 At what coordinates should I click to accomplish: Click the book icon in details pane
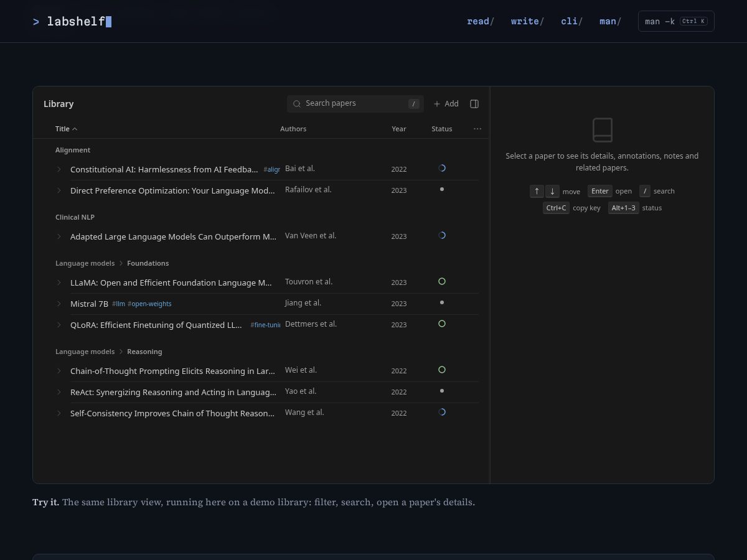tap(602, 130)
